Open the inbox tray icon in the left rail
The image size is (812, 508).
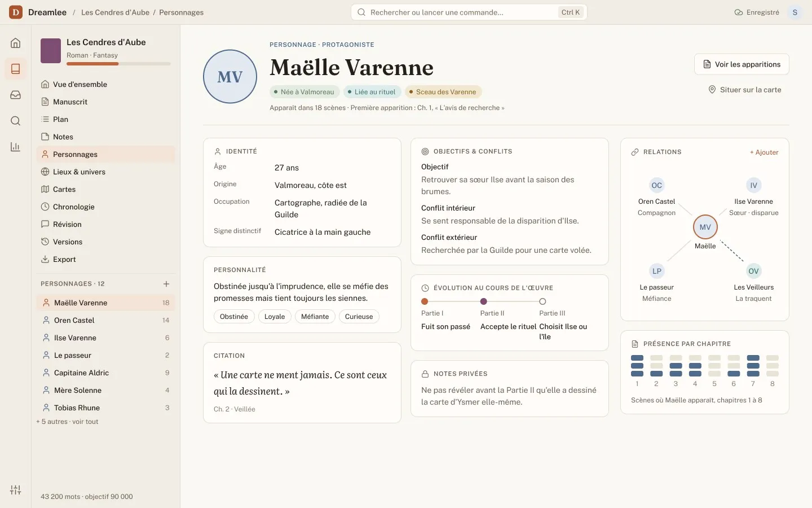pos(16,95)
